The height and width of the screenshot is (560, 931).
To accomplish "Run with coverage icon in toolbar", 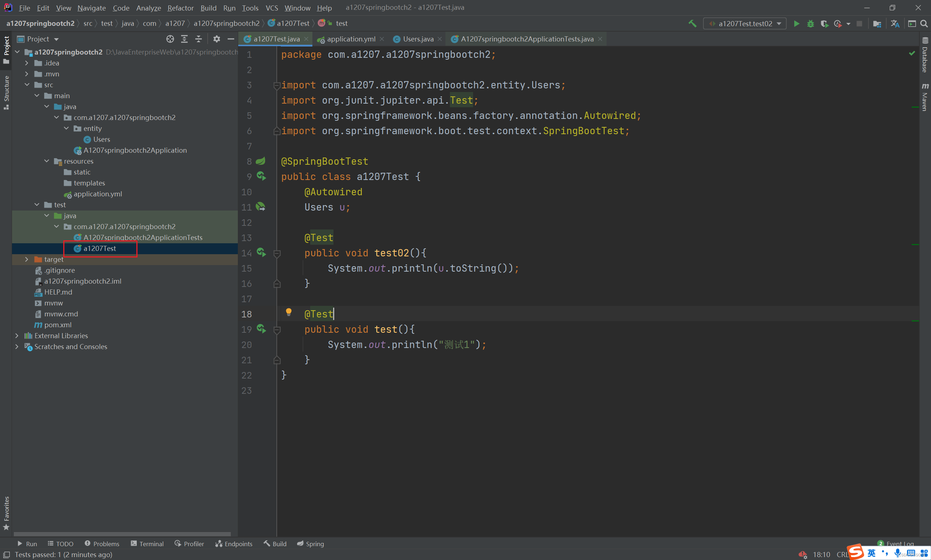I will point(824,24).
